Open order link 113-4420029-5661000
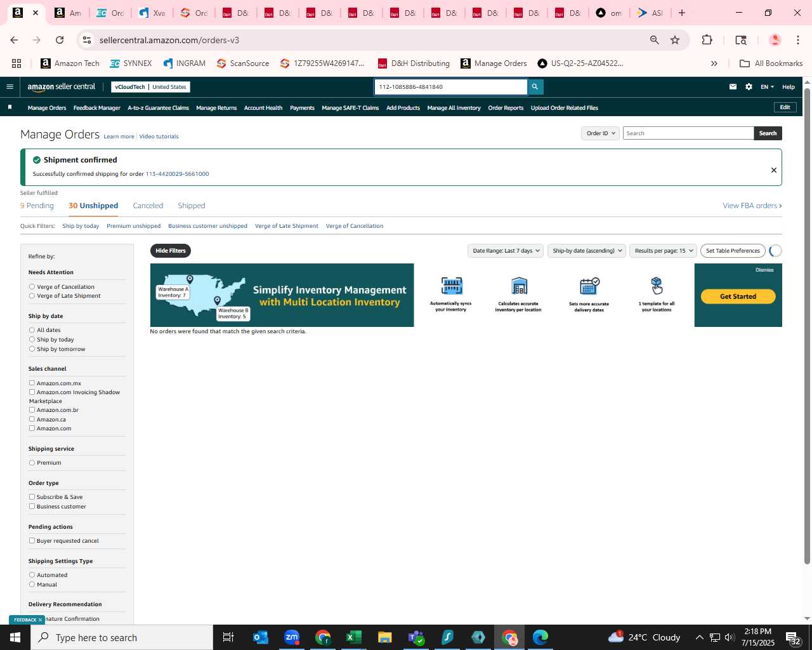812x650 pixels. click(x=177, y=174)
